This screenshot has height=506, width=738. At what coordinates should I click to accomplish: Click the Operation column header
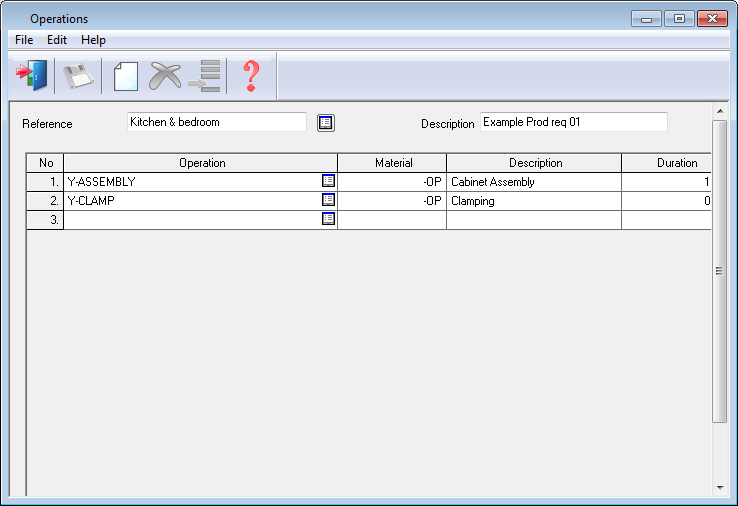click(202, 163)
